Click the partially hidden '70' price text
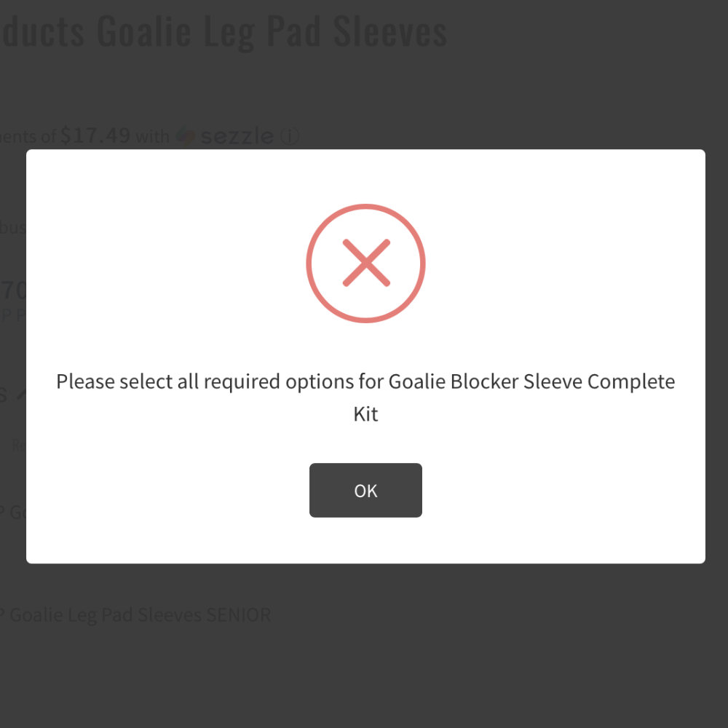The width and height of the screenshot is (728, 728). coord(13,291)
